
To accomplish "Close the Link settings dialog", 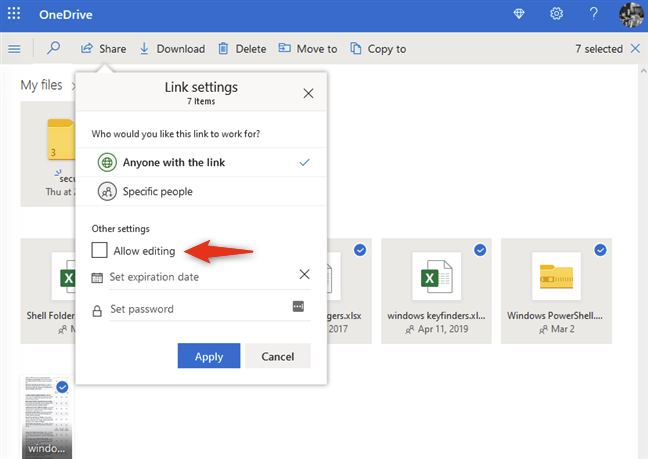I will pyautogui.click(x=308, y=93).
